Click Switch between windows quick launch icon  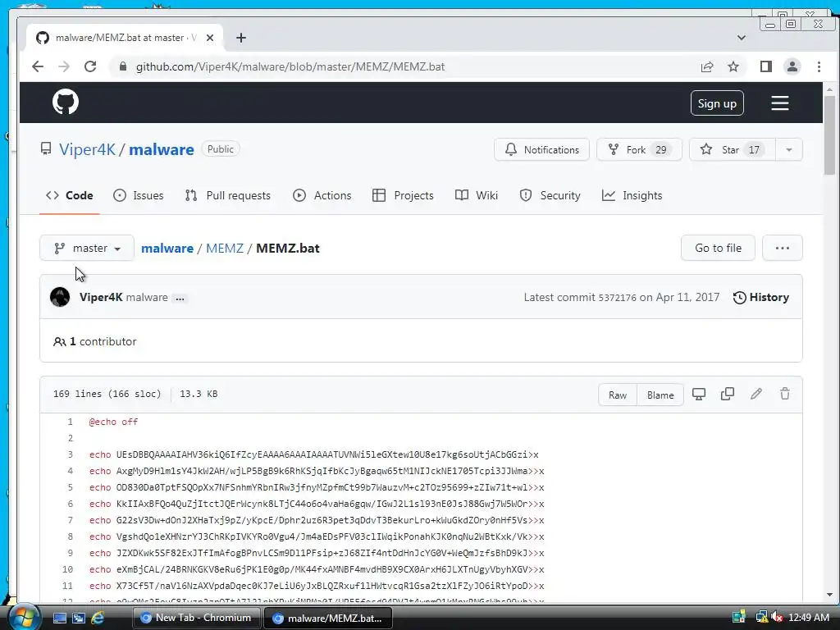click(79, 619)
